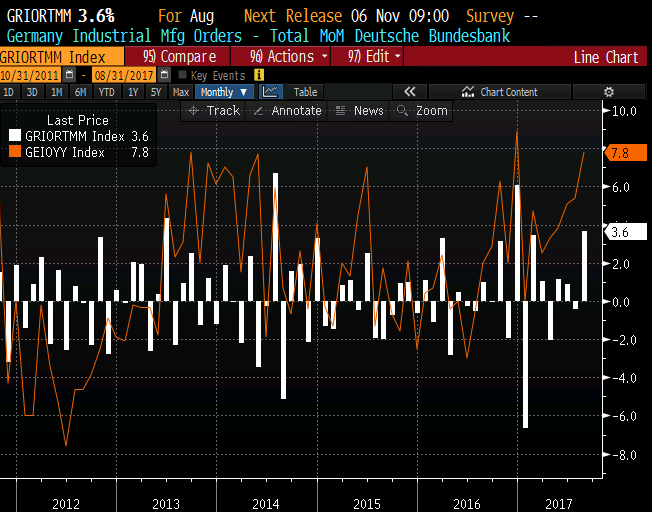
Task: Select the 5Y range tab
Action: pyautogui.click(x=156, y=92)
